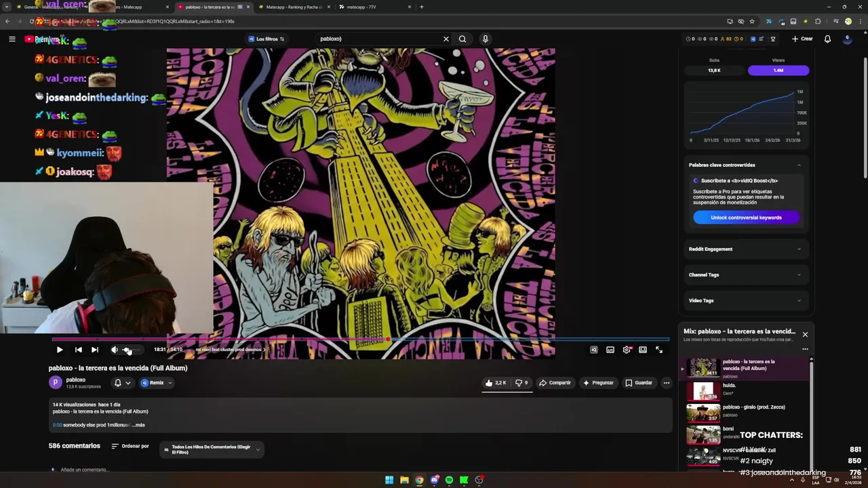Open Ordenar por comment sorting

[x=130, y=446]
